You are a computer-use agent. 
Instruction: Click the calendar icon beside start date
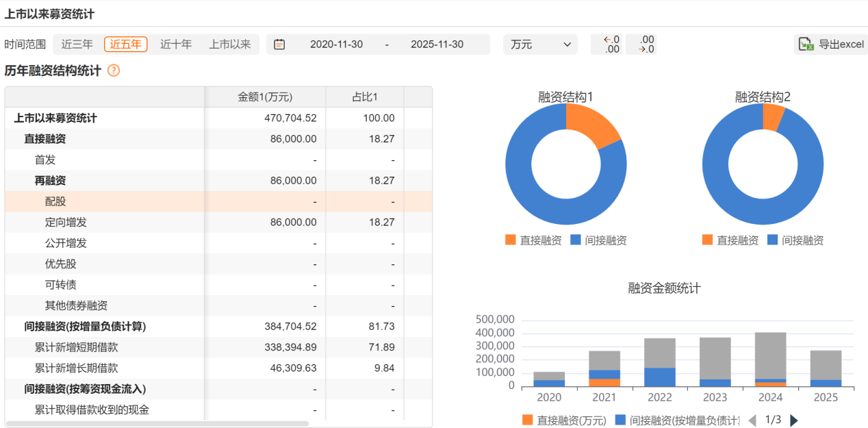click(x=279, y=45)
